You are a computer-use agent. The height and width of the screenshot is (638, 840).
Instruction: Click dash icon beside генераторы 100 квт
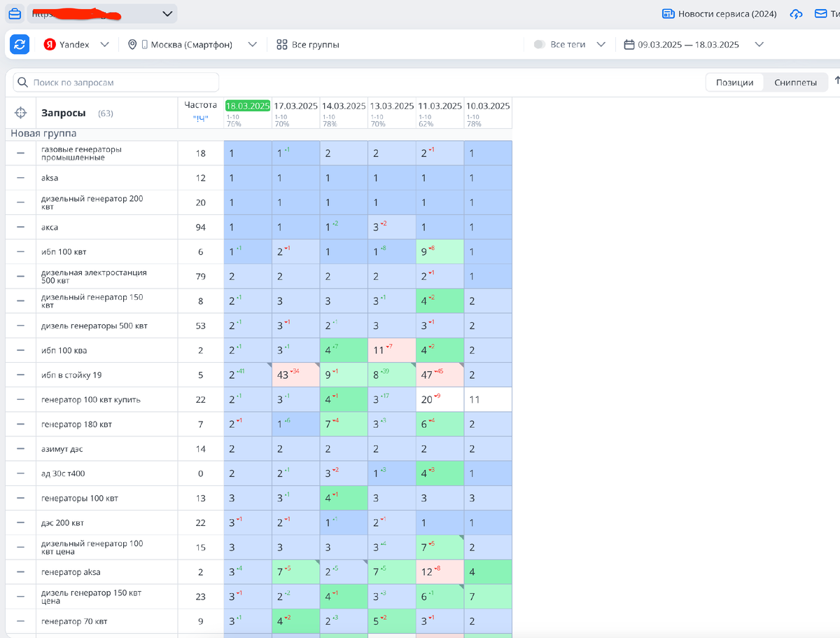pyautogui.click(x=20, y=498)
